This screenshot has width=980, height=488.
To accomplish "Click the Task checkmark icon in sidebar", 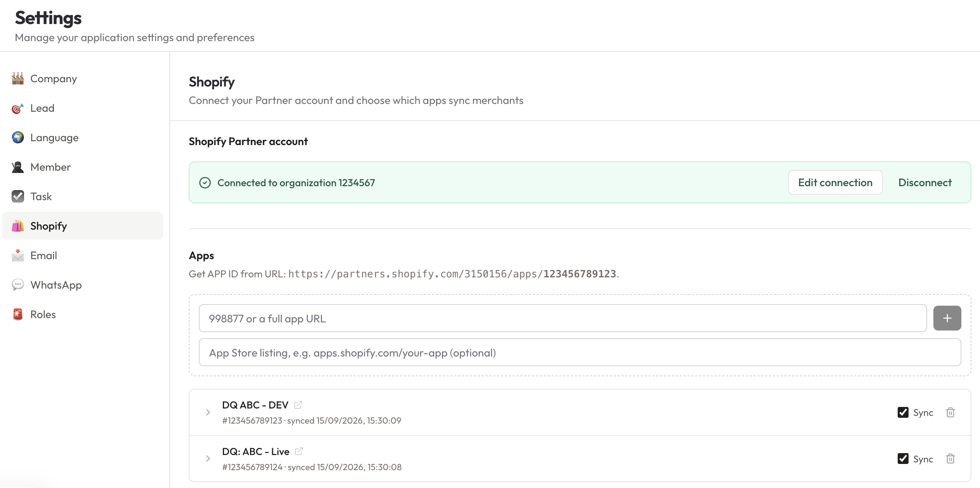I will (x=18, y=196).
